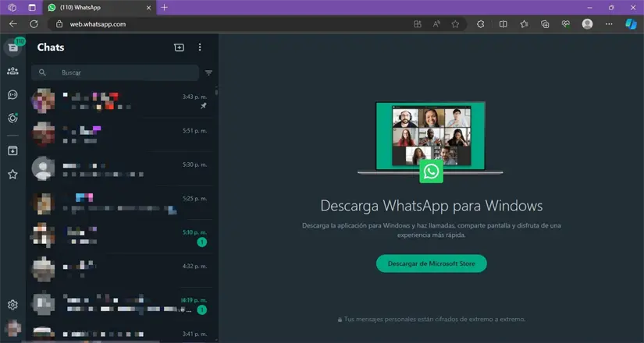Open the chat from 4:32 p. m.
This screenshot has height=343, width=644.
click(122, 270)
